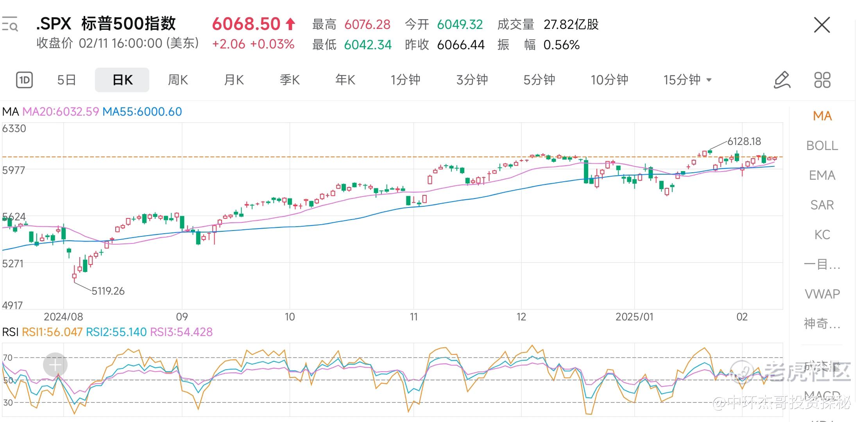
Task: Enable the BOLL indicator overlay
Action: pos(822,146)
